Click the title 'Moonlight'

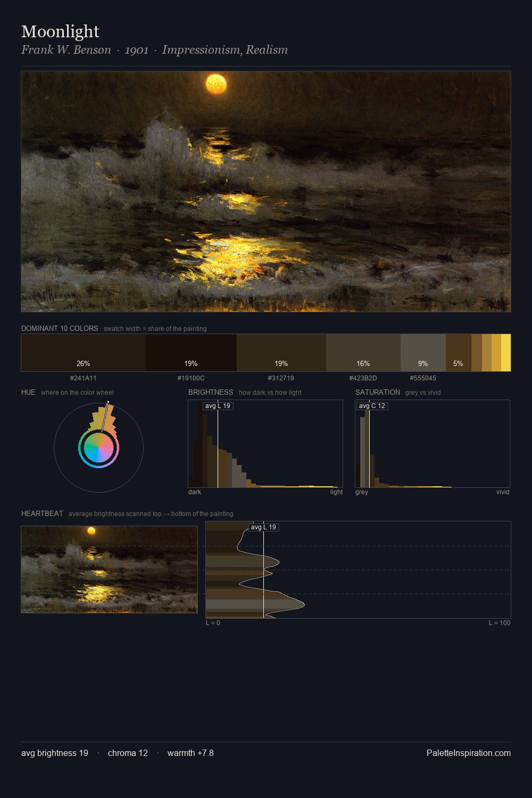pos(60,31)
